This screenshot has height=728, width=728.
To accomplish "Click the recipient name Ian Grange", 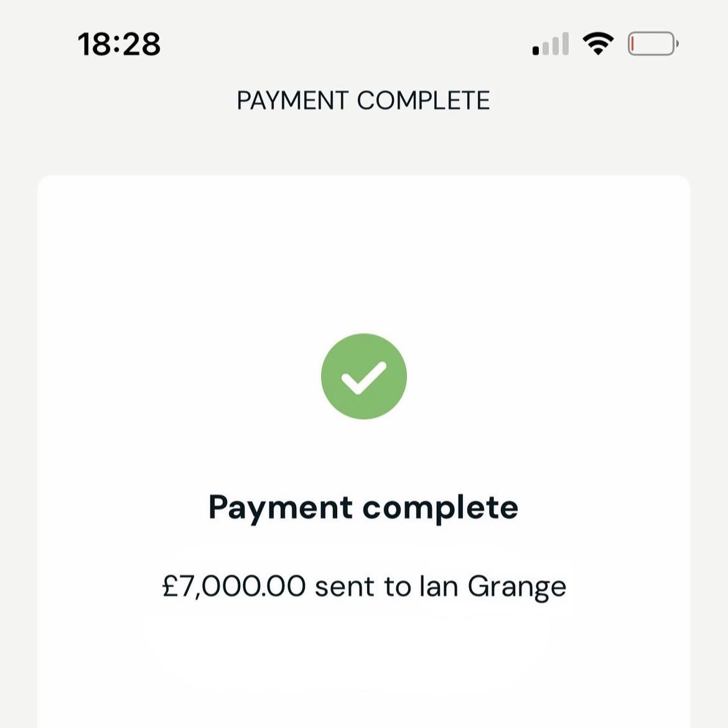I will (x=493, y=587).
